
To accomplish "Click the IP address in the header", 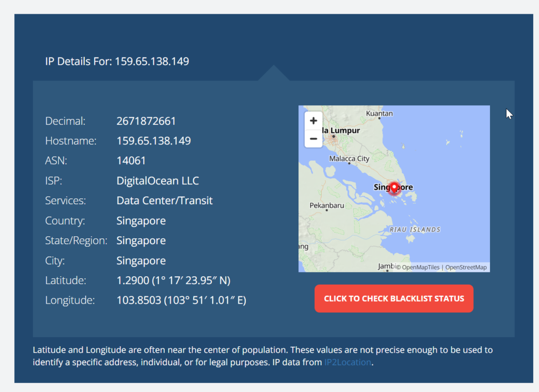I will (x=152, y=62).
